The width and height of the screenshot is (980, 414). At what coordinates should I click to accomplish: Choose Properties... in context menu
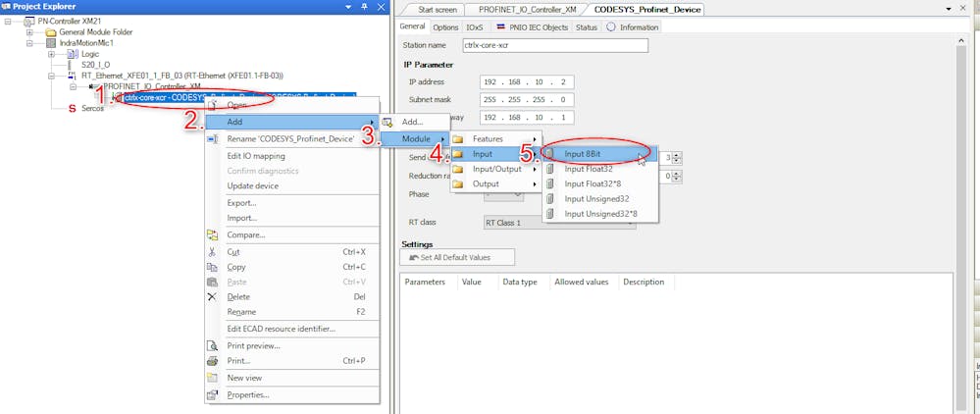[x=292, y=394]
